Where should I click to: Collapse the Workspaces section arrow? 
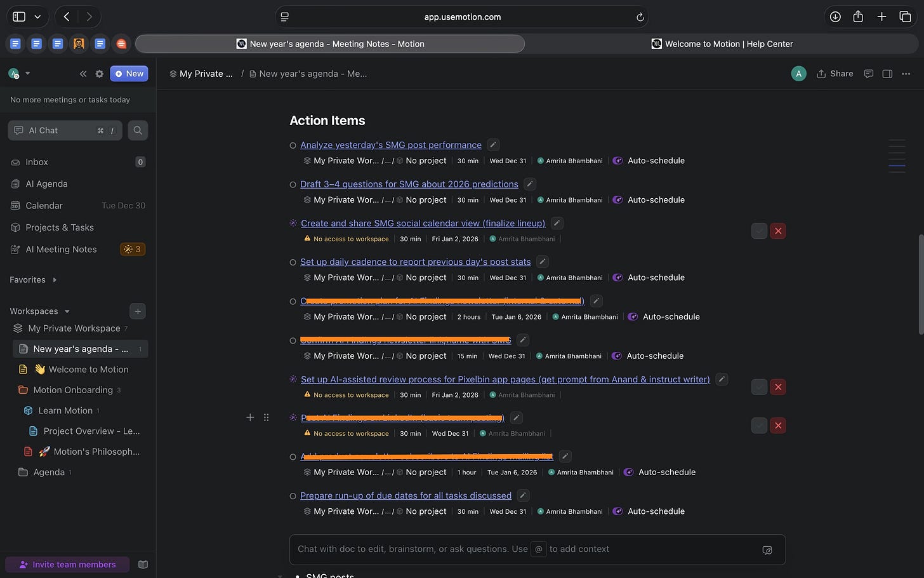click(67, 311)
